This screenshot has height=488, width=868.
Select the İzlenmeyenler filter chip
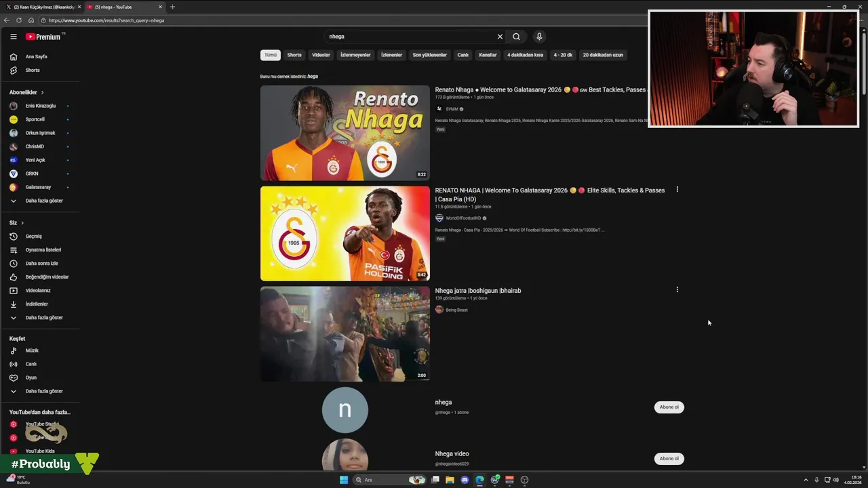coord(355,55)
